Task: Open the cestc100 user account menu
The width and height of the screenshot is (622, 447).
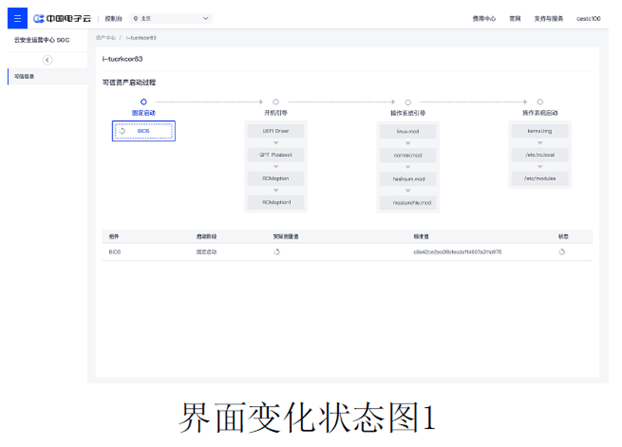Action: pos(587,18)
